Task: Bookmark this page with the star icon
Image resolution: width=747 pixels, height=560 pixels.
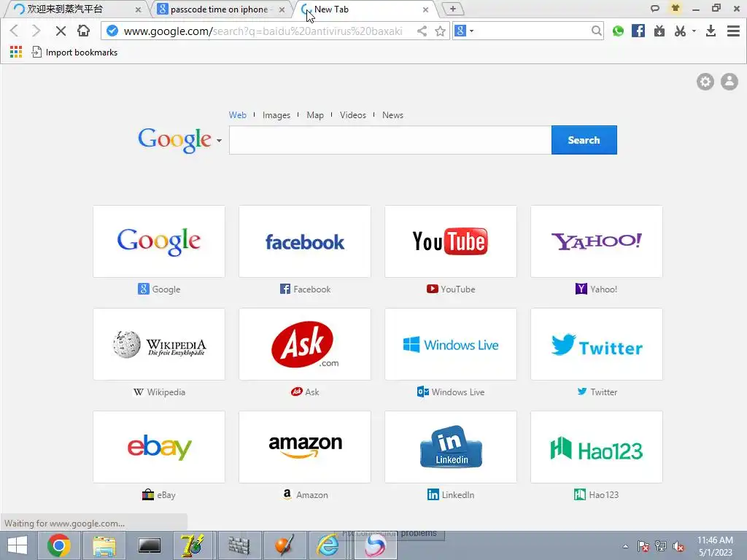Action: pyautogui.click(x=440, y=31)
